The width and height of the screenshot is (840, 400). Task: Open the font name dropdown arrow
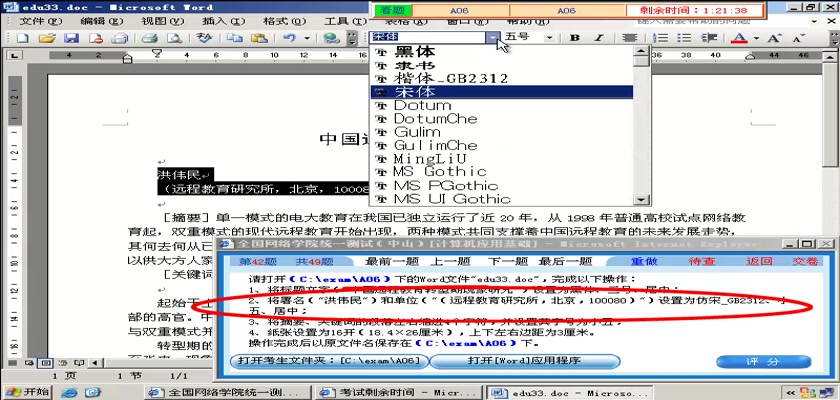pos(492,37)
